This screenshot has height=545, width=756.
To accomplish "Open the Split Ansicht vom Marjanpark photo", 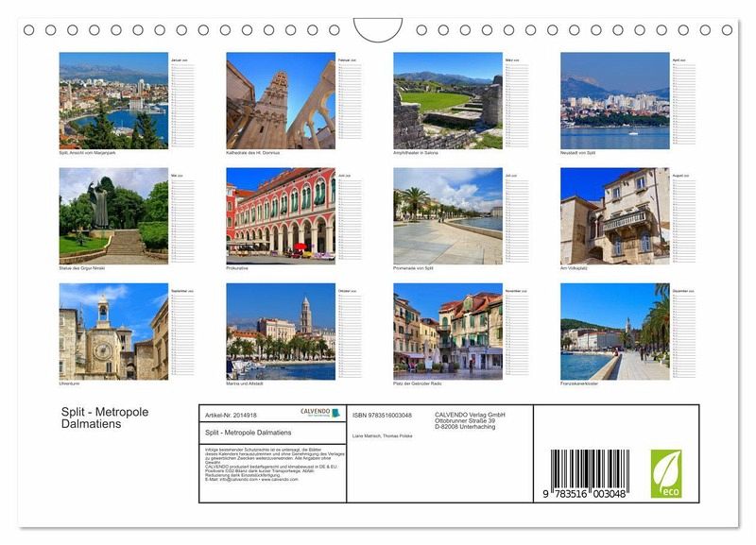I will click(113, 100).
